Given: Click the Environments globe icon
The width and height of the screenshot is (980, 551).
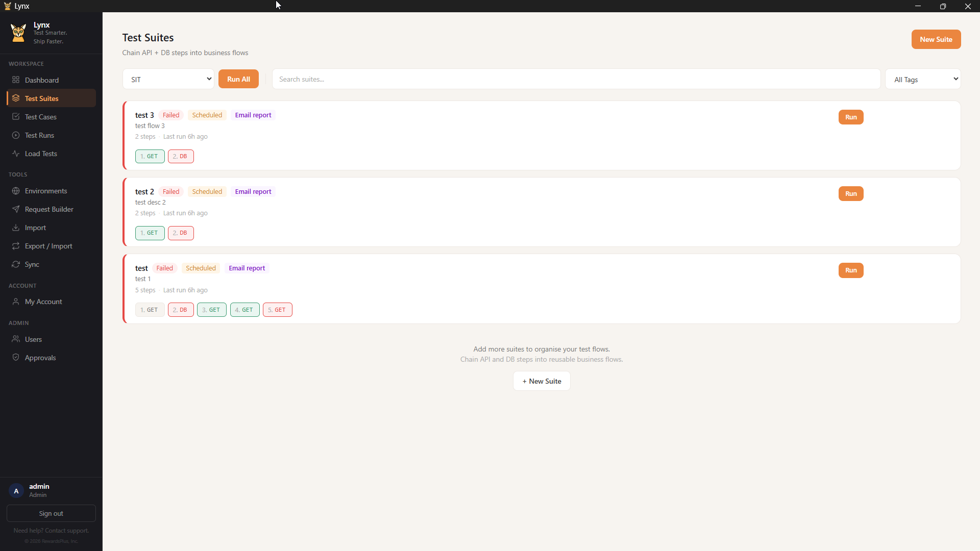Looking at the screenshot, I should tap(16, 191).
